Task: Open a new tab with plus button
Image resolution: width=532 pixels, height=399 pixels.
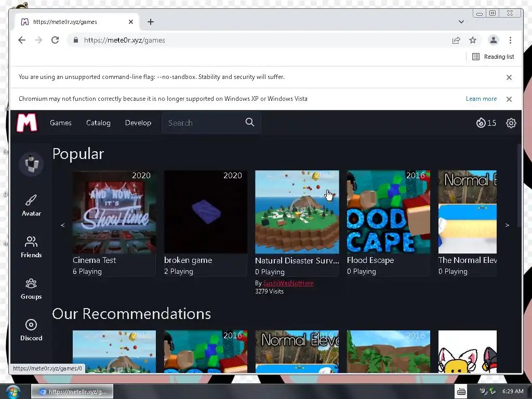Action: click(x=151, y=22)
